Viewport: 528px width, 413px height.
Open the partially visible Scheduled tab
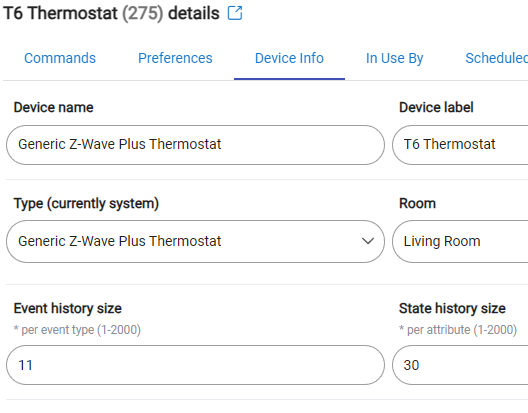(x=496, y=58)
